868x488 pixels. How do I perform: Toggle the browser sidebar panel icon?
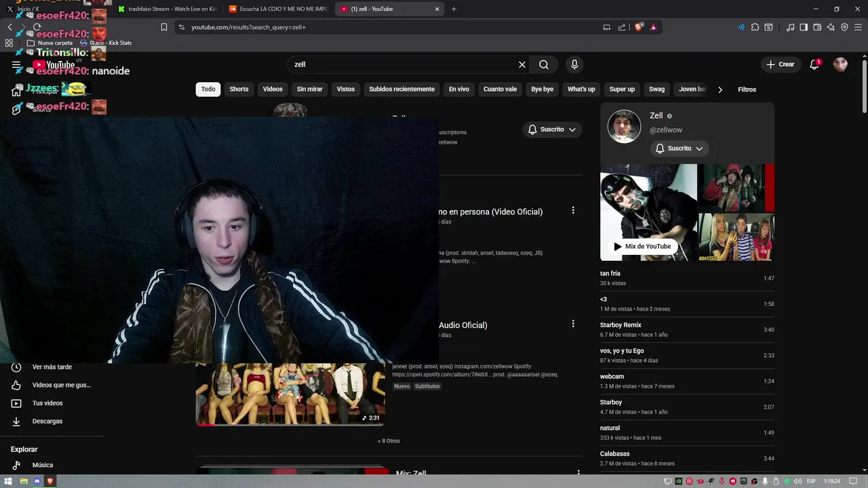pos(804,27)
